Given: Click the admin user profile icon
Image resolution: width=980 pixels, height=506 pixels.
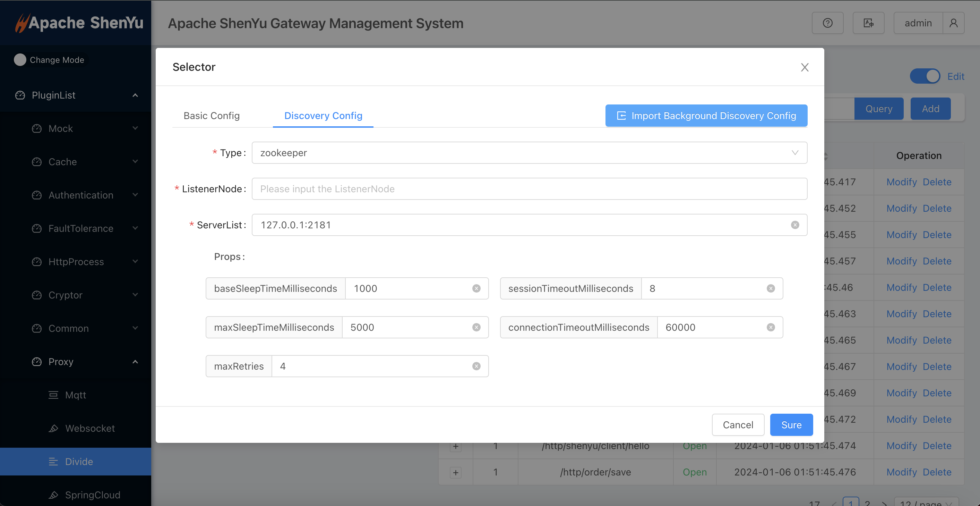Looking at the screenshot, I should (x=953, y=23).
